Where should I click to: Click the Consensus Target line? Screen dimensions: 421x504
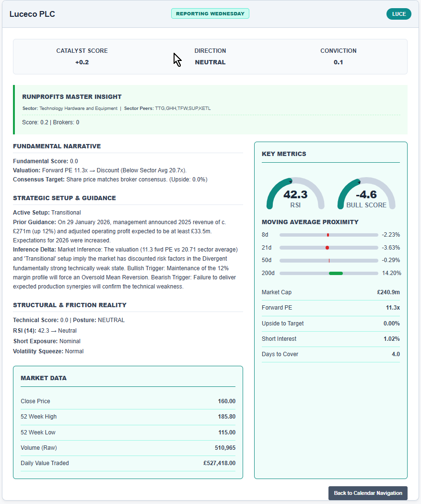pos(110,180)
